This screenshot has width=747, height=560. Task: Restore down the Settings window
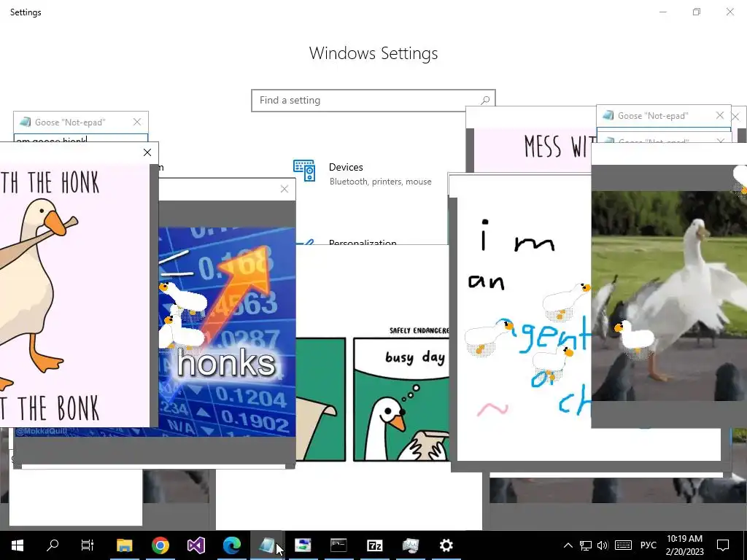pos(697,12)
